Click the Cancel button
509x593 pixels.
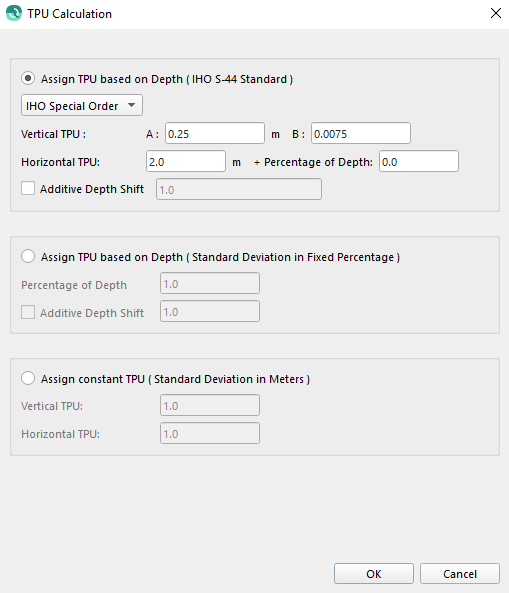pyautogui.click(x=460, y=574)
